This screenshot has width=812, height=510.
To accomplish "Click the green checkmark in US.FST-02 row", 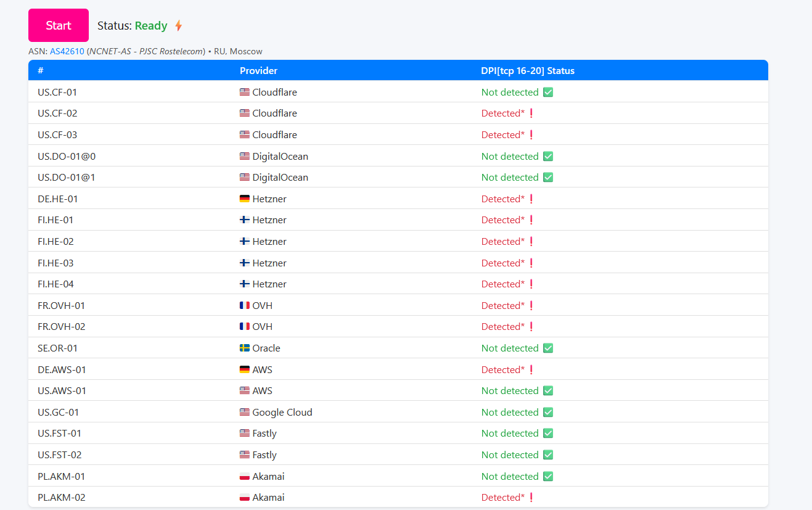I will [x=548, y=455].
